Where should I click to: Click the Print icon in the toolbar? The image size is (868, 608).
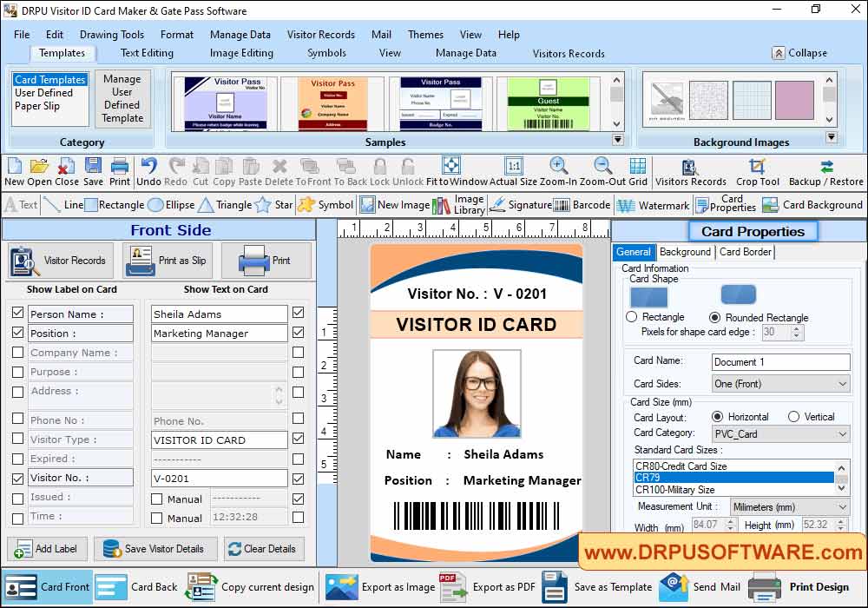[120, 172]
